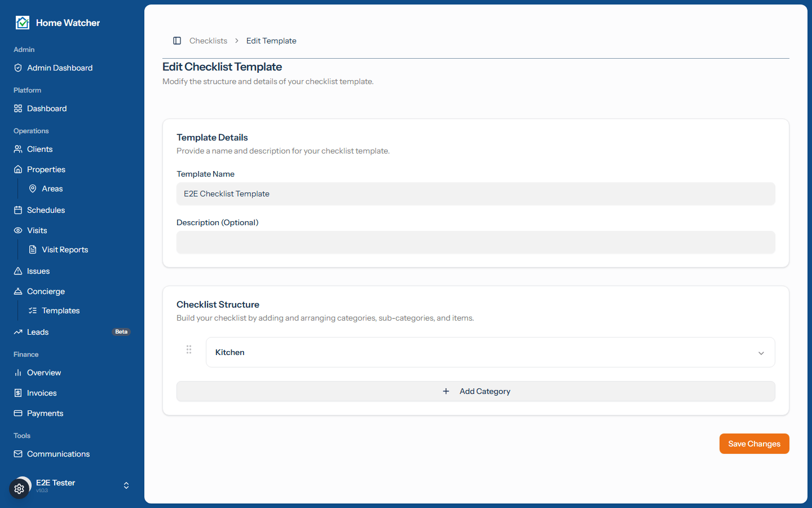Image resolution: width=812 pixels, height=508 pixels.
Task: Click the Overview bar chart icon
Action: pyautogui.click(x=18, y=373)
